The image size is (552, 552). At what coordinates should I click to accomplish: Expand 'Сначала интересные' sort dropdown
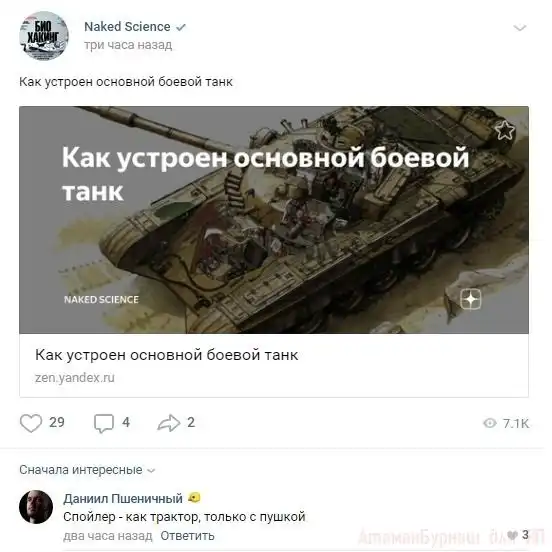87,470
